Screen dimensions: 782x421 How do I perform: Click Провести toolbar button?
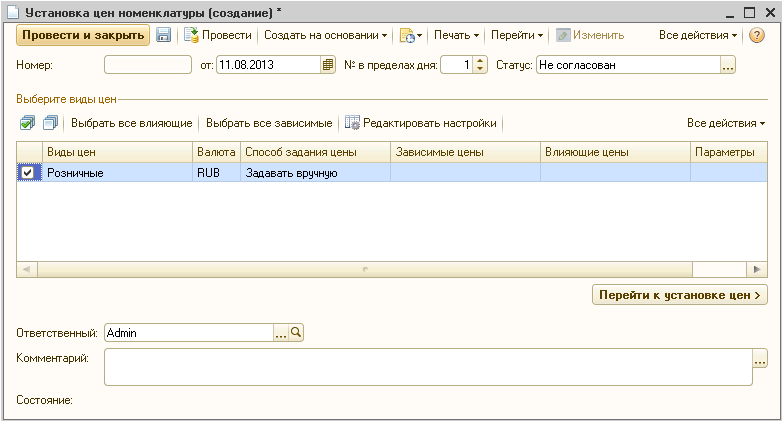(x=217, y=35)
